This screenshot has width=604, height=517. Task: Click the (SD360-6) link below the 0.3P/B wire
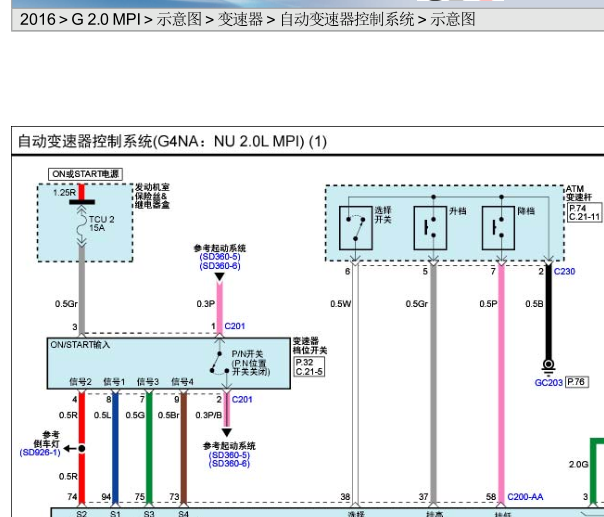tap(229, 463)
